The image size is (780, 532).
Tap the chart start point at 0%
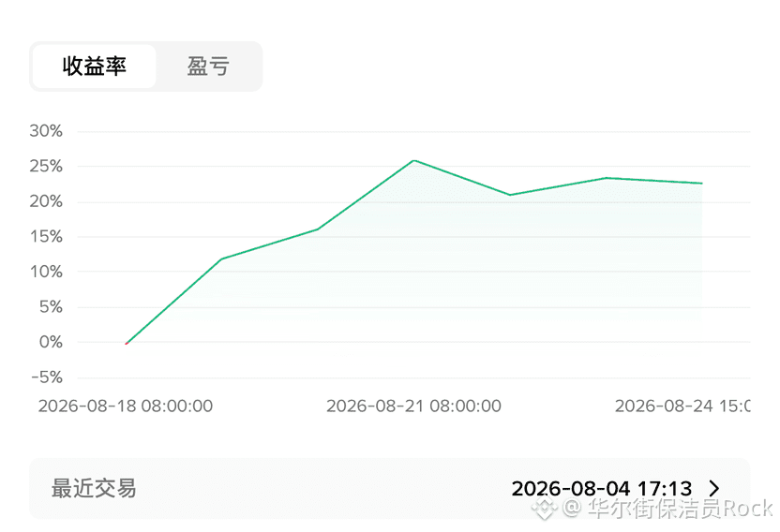point(127,343)
